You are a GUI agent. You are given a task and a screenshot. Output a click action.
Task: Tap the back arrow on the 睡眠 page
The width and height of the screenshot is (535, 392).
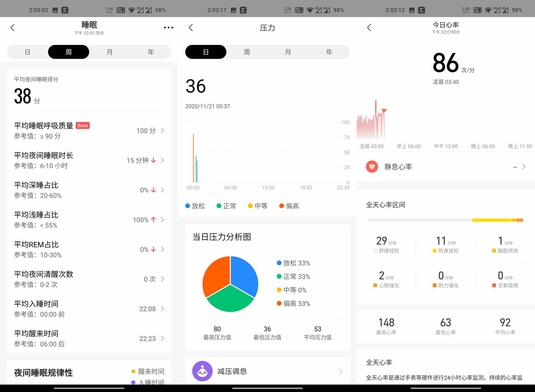(x=13, y=27)
